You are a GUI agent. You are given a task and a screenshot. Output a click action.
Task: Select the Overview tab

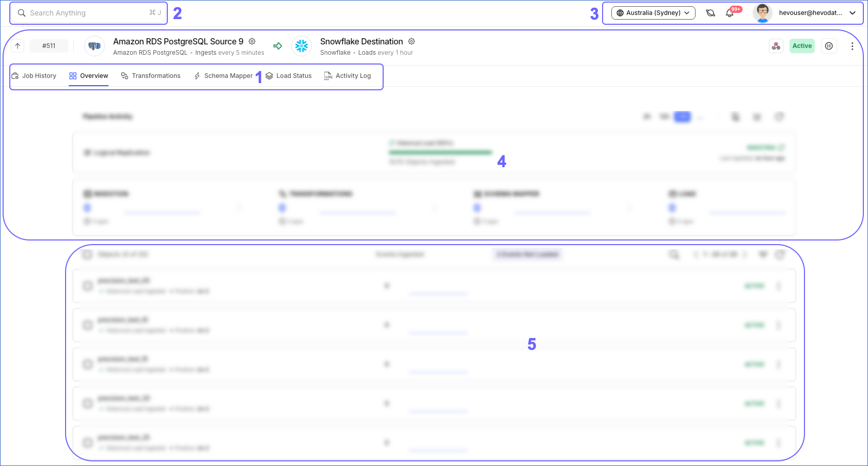[89, 76]
